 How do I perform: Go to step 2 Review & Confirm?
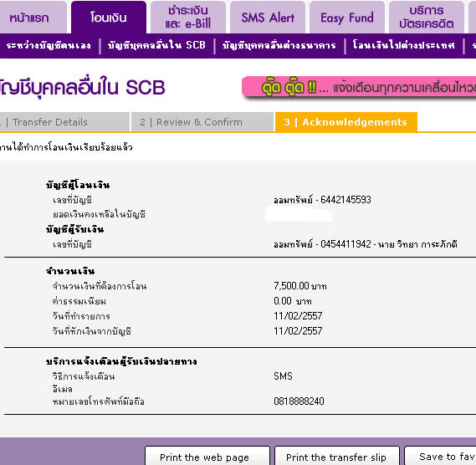[x=202, y=122]
